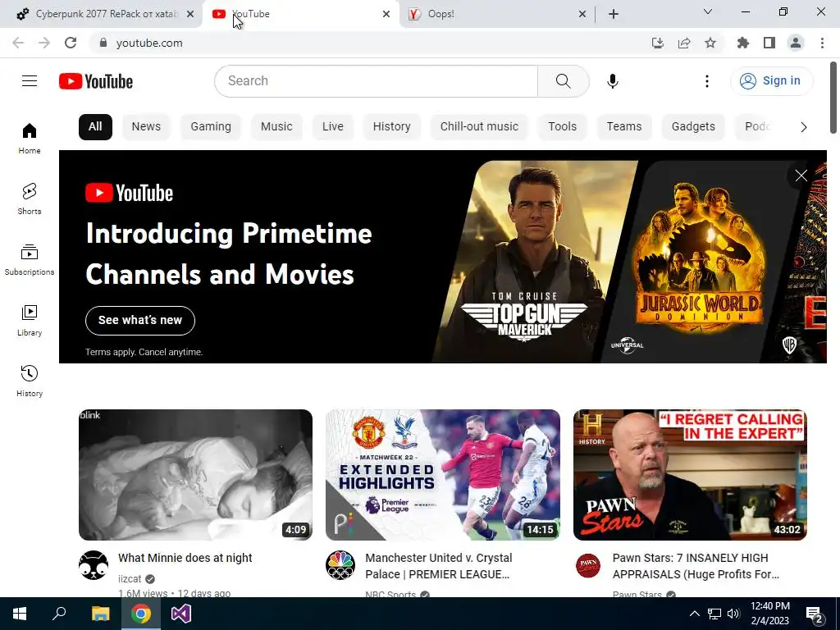Toggle Chrome side panel icon
Viewport: 840px width, 630px height.
[769, 43]
